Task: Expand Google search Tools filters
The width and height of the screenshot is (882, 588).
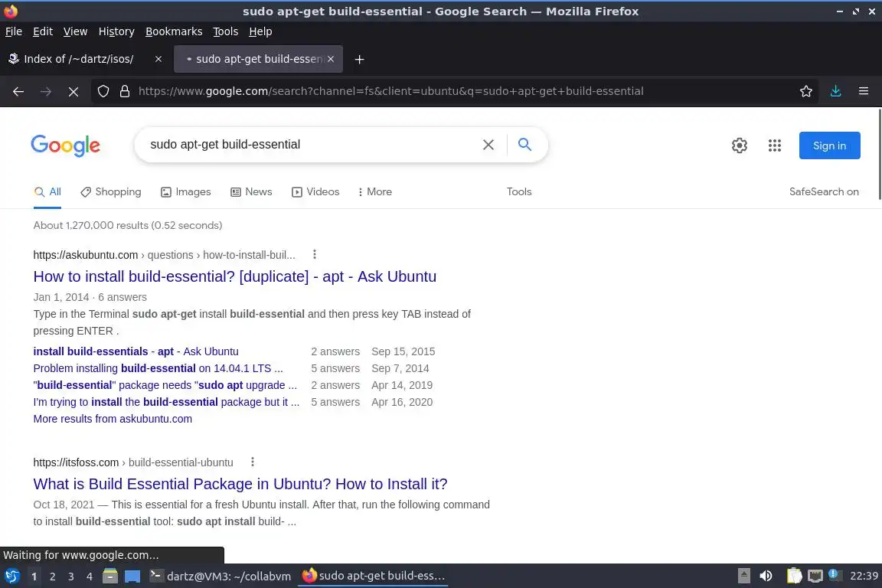Action: pyautogui.click(x=518, y=192)
